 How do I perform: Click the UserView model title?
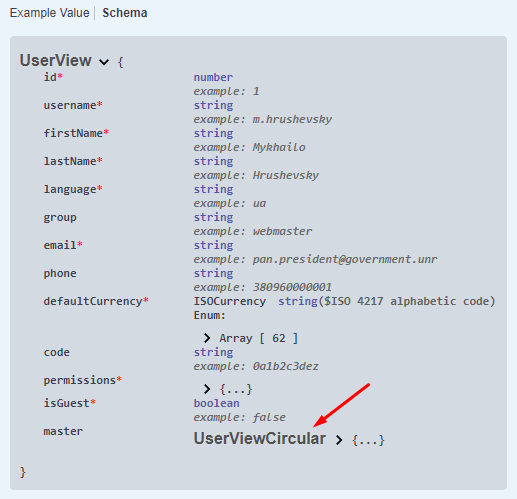coord(56,61)
